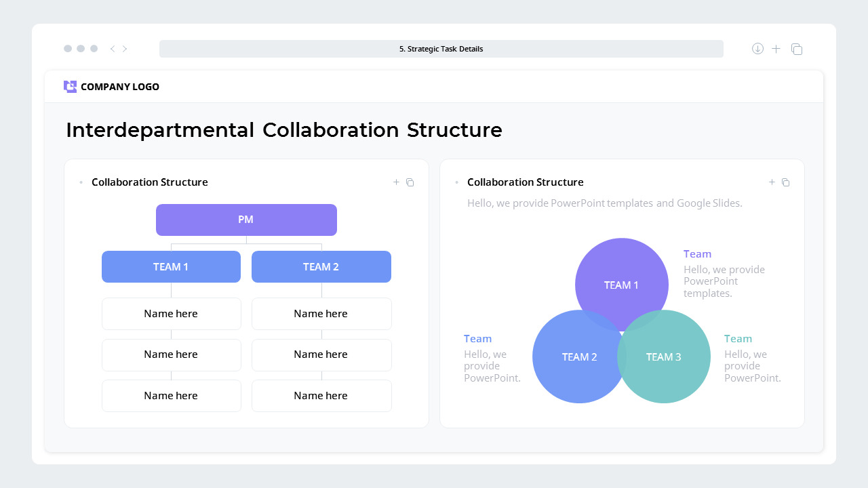Click the plus icon beside the download icon
868x488 pixels.
click(776, 49)
